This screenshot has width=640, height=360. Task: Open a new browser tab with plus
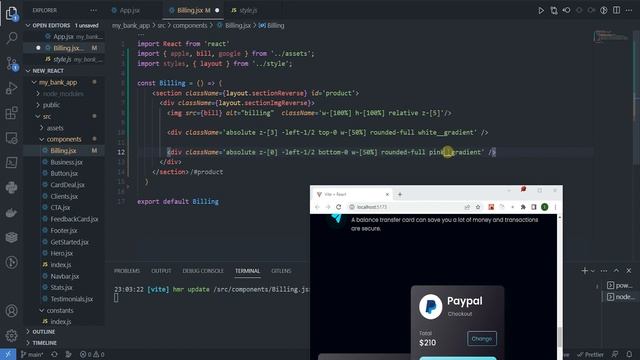400,194
